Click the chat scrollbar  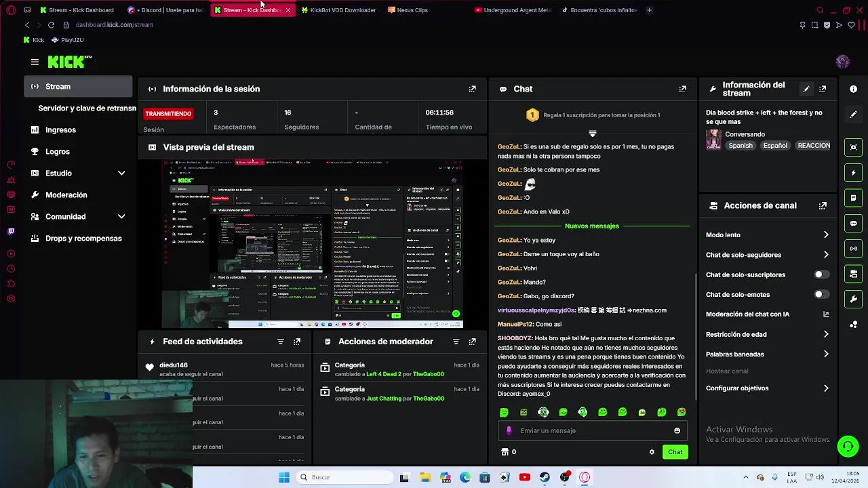tap(696, 336)
